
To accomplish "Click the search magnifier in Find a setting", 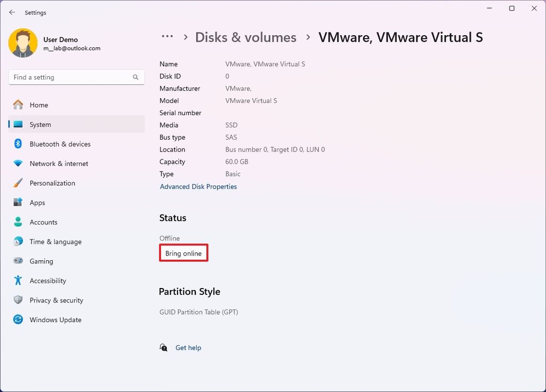I will pos(136,77).
